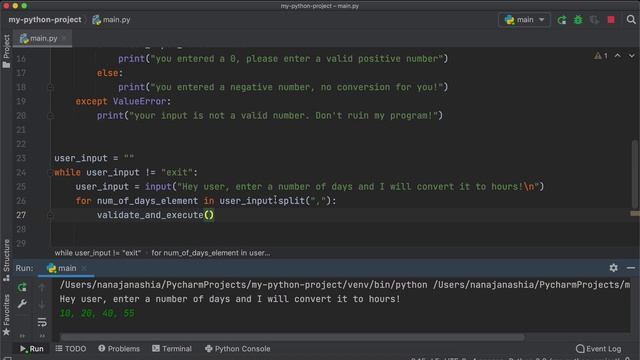Start debugging with the bug icon
Image resolution: width=640 pixels, height=360 pixels.
(578, 20)
